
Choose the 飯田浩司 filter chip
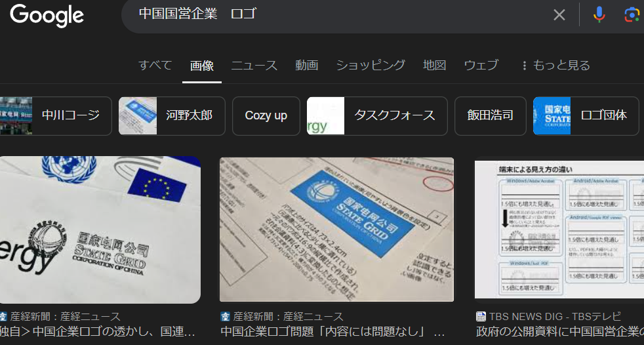491,116
